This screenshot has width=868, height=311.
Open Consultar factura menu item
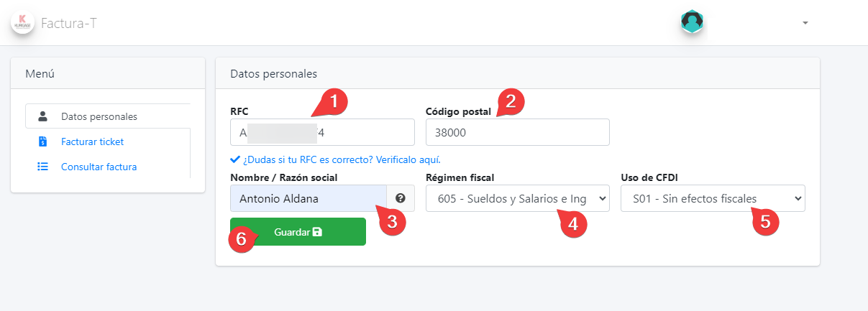tap(99, 167)
